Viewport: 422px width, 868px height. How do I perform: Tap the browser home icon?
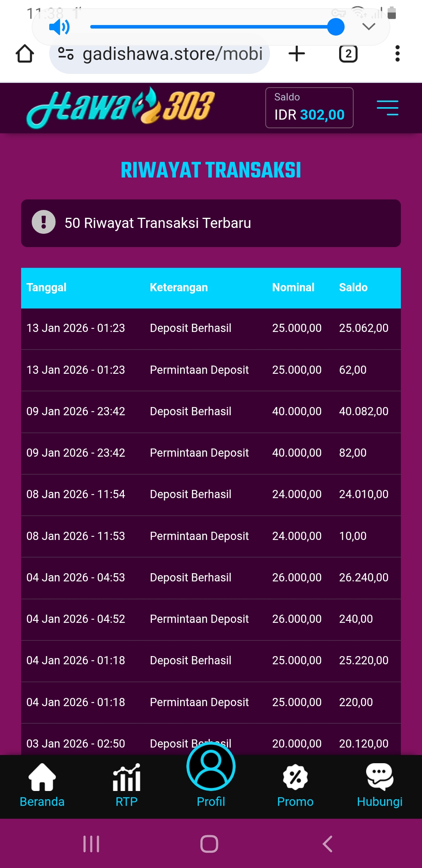(x=25, y=54)
